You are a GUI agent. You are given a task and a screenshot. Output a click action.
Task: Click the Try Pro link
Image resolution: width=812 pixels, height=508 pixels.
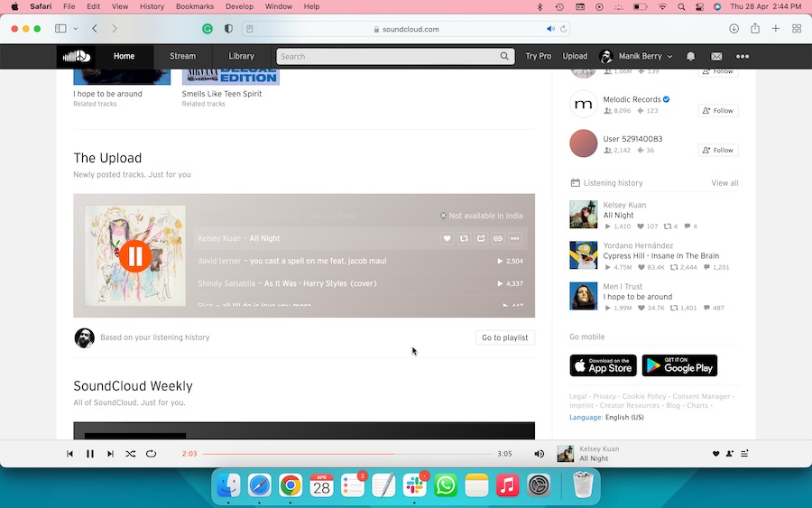(538, 57)
